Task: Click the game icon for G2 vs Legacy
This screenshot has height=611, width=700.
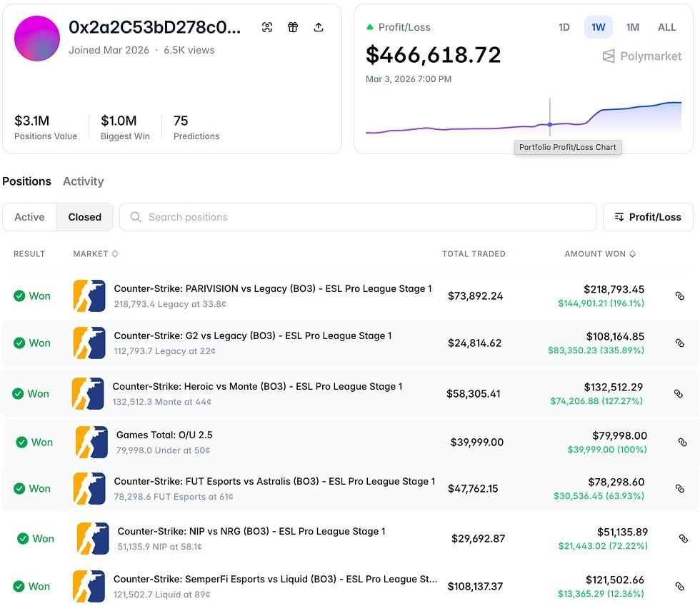Action: [89, 343]
